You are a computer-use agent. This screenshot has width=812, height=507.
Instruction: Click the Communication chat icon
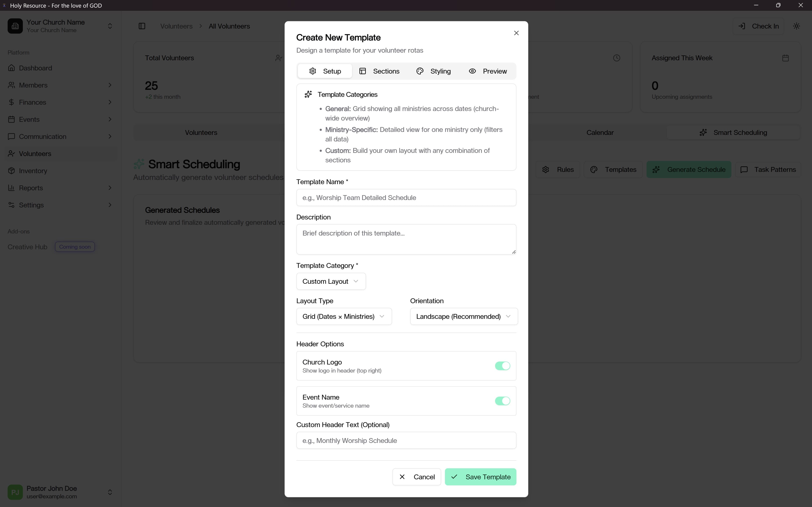tap(11, 136)
